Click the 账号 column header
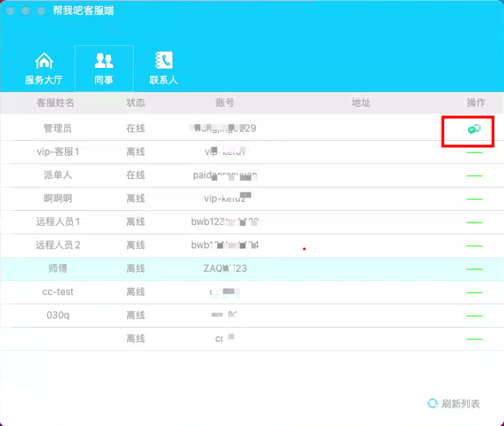The width and height of the screenshot is (504, 426). [x=225, y=103]
